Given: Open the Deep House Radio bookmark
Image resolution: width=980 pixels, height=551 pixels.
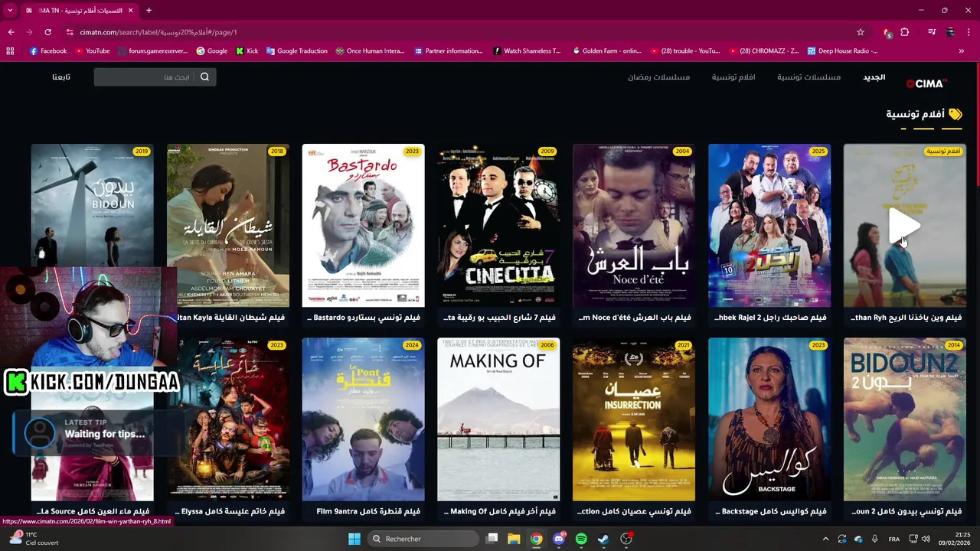Looking at the screenshot, I should [x=842, y=51].
